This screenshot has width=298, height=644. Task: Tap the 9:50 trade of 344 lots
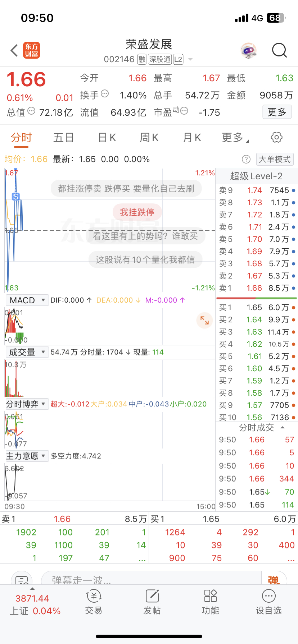click(x=257, y=479)
